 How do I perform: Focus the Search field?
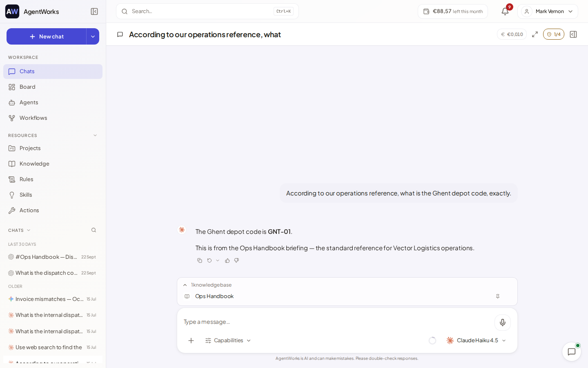tap(207, 11)
